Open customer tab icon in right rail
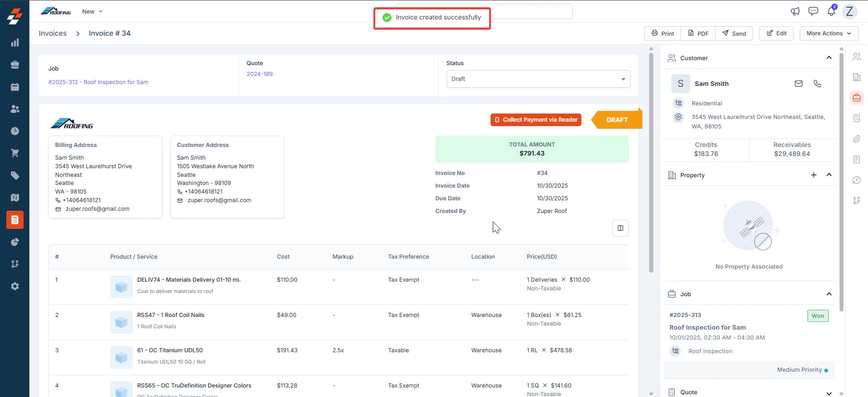The image size is (868, 397). [x=857, y=57]
